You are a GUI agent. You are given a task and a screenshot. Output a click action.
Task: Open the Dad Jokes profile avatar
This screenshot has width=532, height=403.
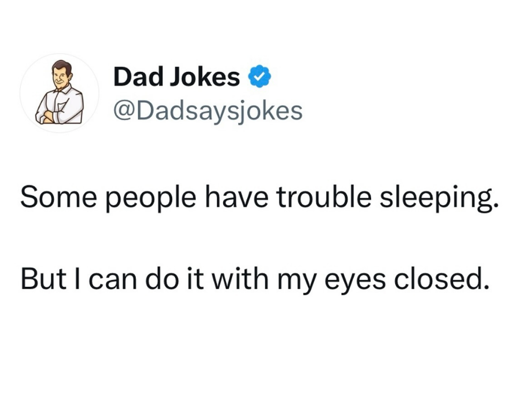click(60, 93)
